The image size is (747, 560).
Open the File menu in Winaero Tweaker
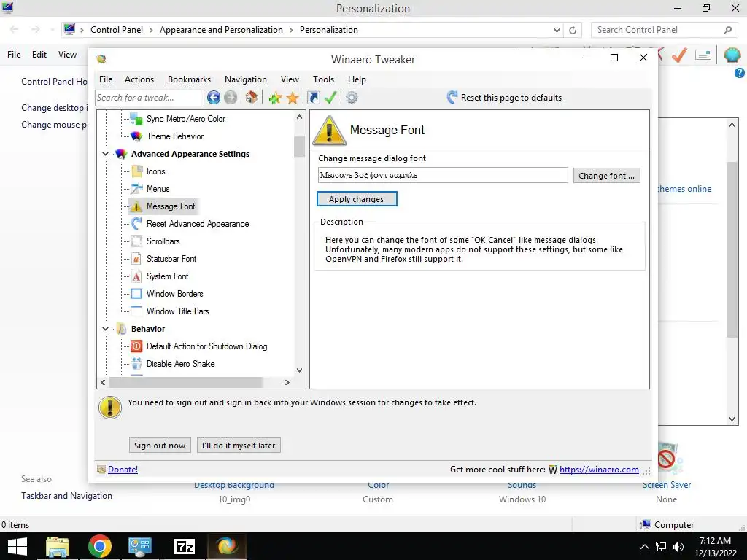click(x=106, y=79)
